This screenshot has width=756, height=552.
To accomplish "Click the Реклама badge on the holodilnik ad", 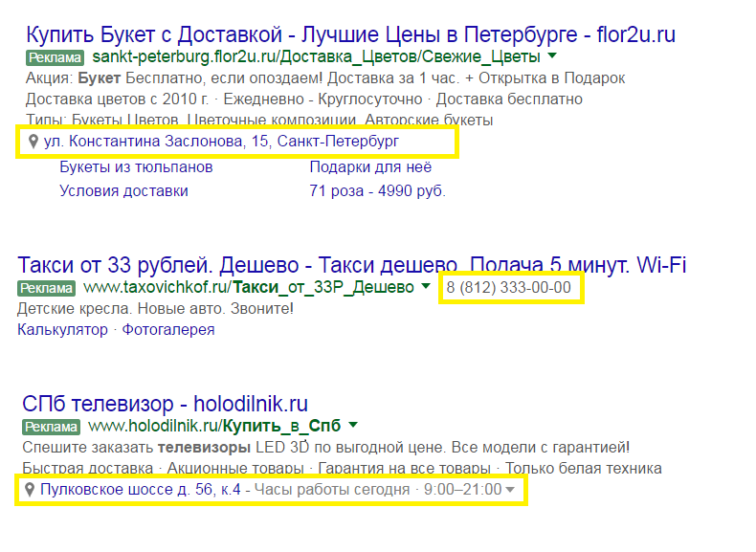I will pyautogui.click(x=54, y=426).
